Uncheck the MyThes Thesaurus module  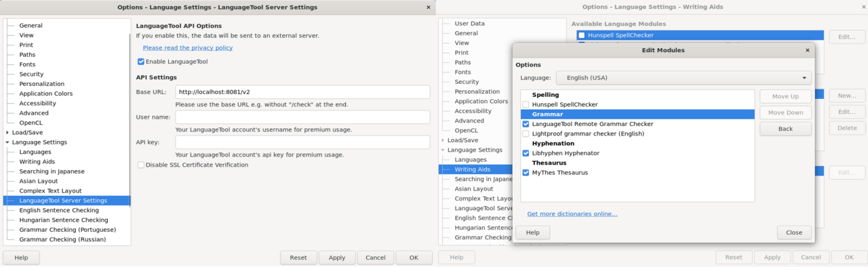tap(526, 173)
